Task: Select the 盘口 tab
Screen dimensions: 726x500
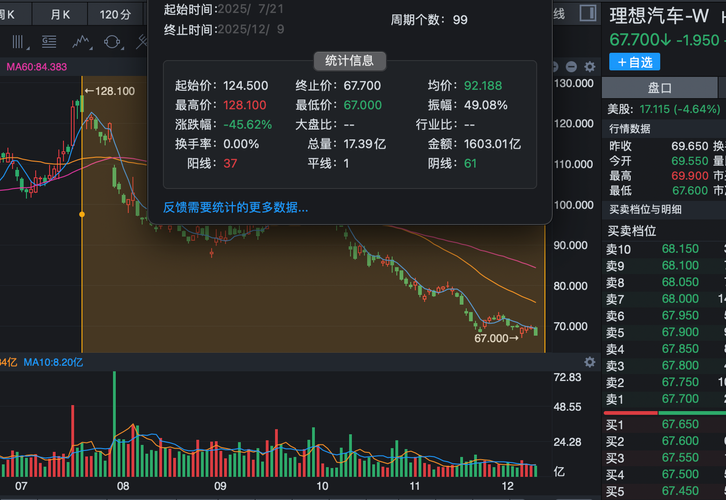Action: tap(660, 88)
